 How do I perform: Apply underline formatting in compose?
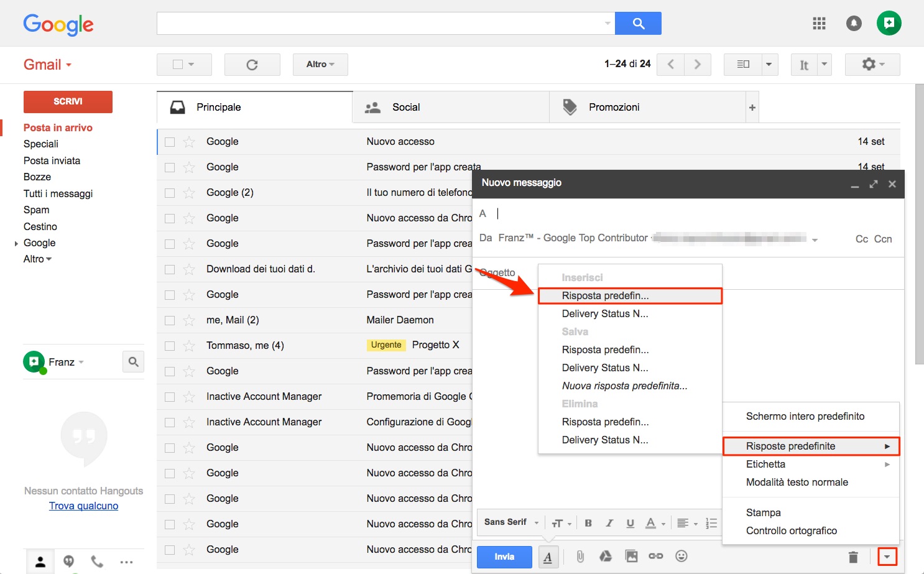630,523
